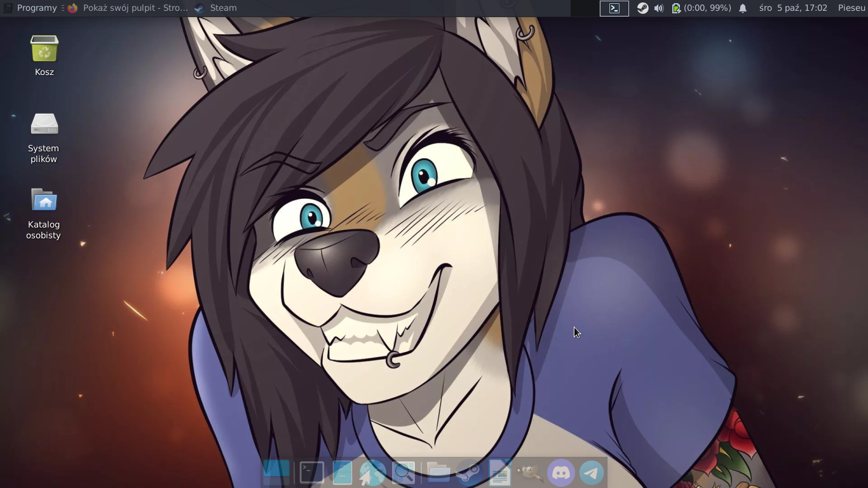Mute audio via the speaker tray icon
The height and width of the screenshot is (488, 868).
[x=659, y=8]
